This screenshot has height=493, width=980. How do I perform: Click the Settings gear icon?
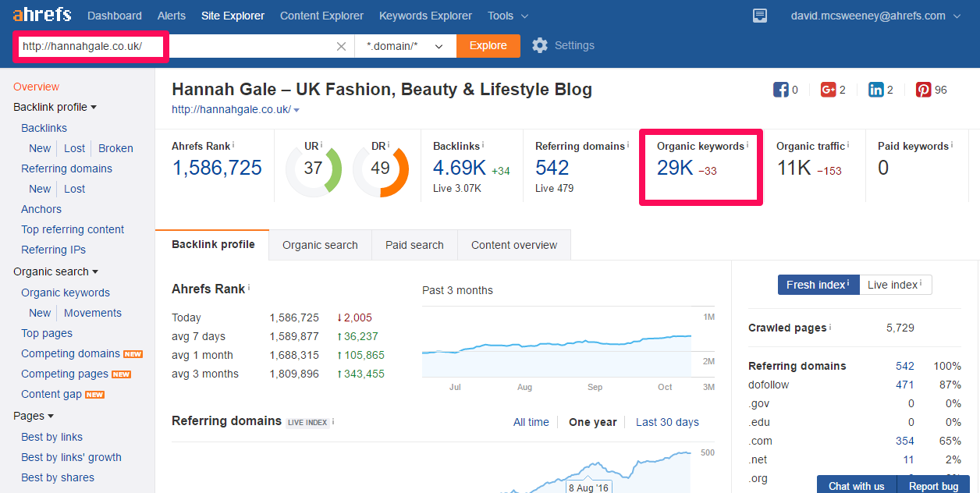tap(540, 45)
